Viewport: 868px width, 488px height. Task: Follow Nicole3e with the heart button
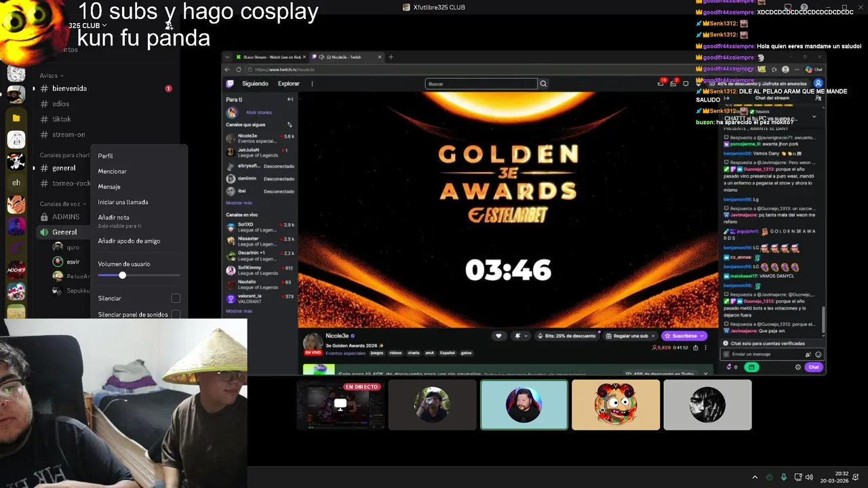tap(498, 335)
